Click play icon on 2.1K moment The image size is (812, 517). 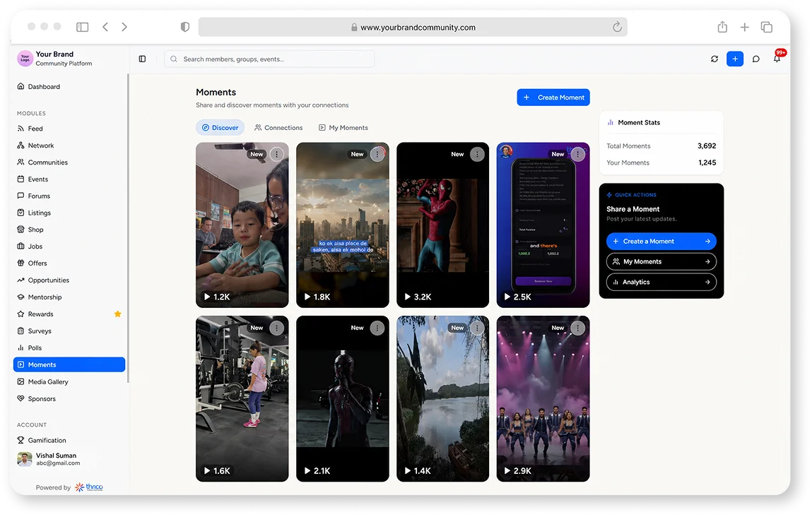tap(307, 471)
